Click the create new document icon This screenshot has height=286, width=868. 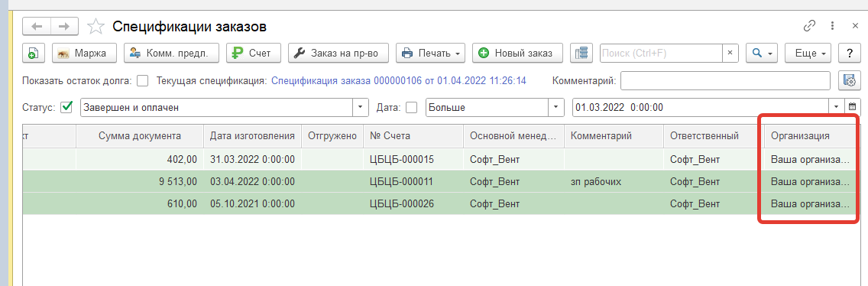[33, 54]
